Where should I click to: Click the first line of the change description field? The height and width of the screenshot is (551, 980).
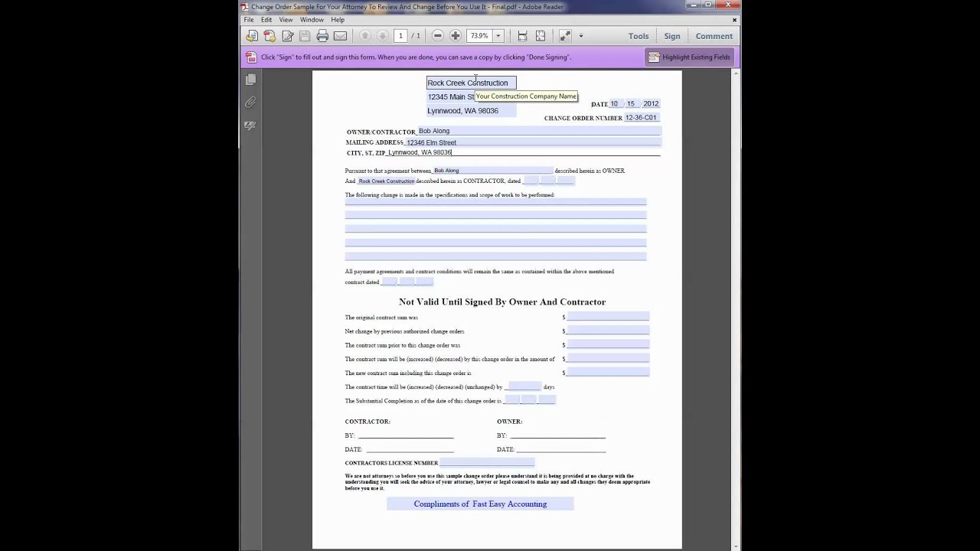(x=496, y=202)
